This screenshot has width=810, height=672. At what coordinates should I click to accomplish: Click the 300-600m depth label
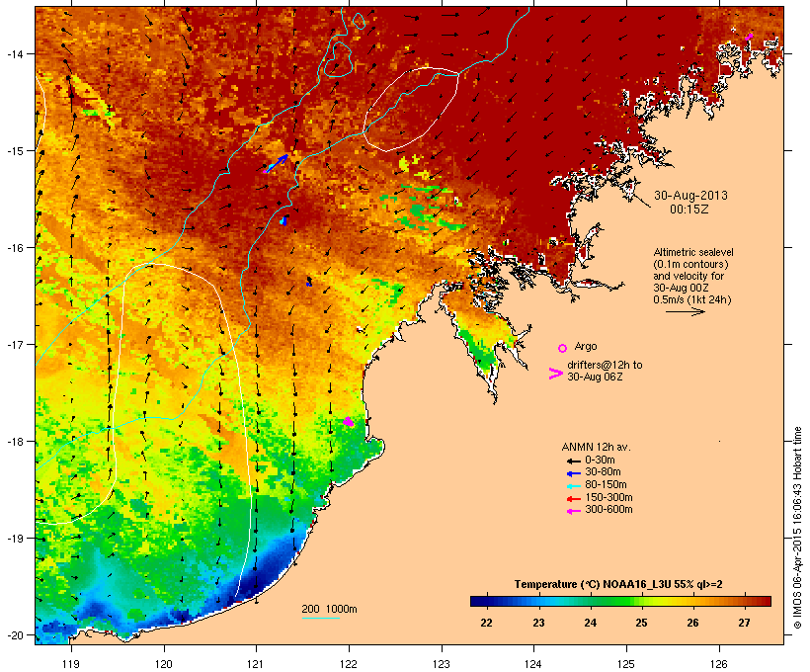(608, 510)
